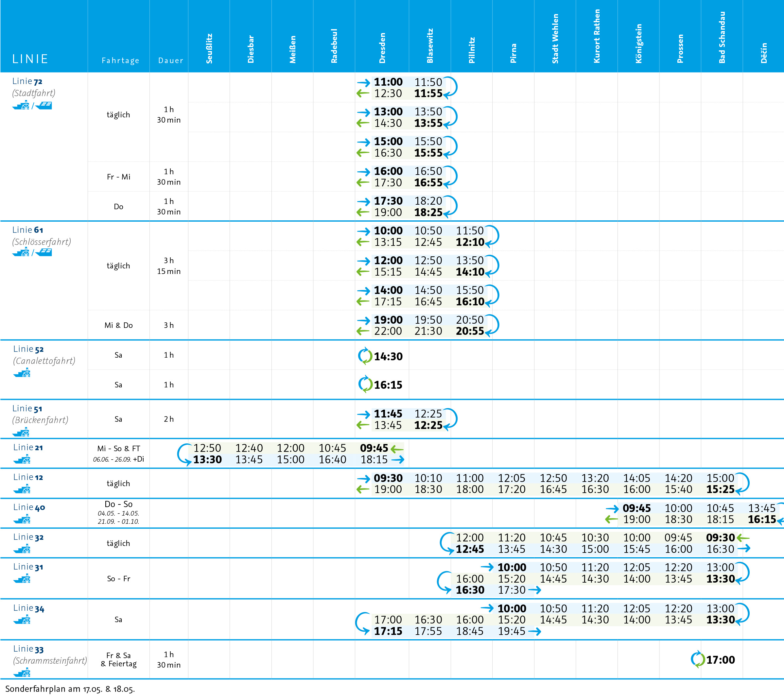Click the Linie 40 label

[x=29, y=507]
